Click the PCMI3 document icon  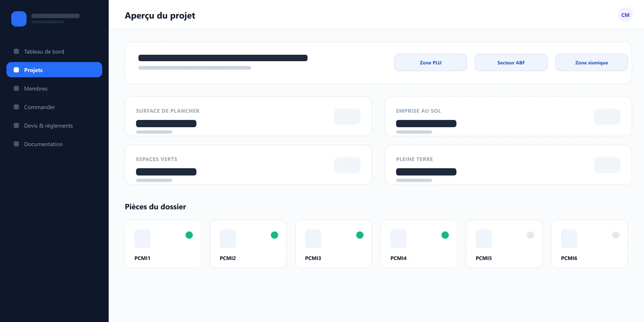tap(313, 239)
